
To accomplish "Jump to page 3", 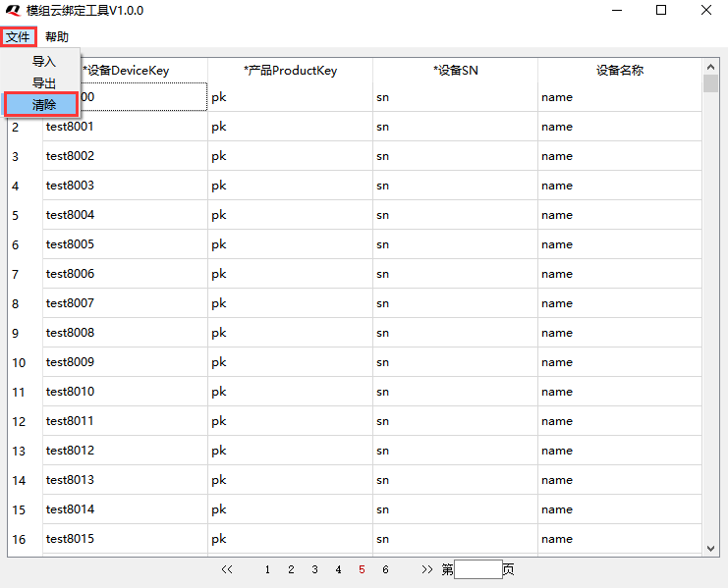I will (x=314, y=569).
